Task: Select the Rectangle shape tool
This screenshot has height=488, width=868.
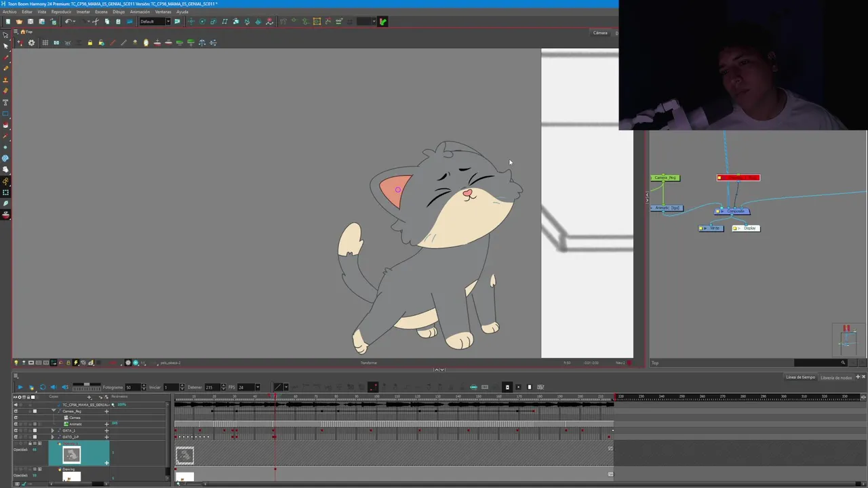Action: (5, 113)
